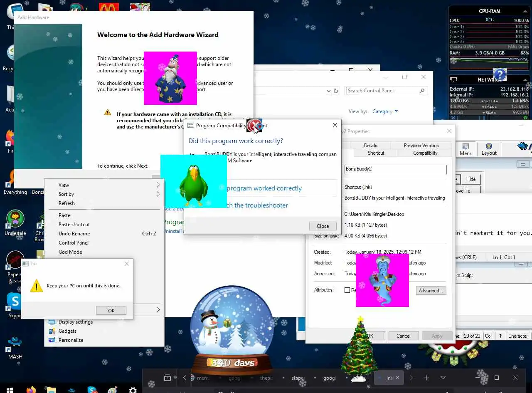Screen dimensions: 532x393
Task: Switch to the Details tab
Action: [x=370, y=146]
